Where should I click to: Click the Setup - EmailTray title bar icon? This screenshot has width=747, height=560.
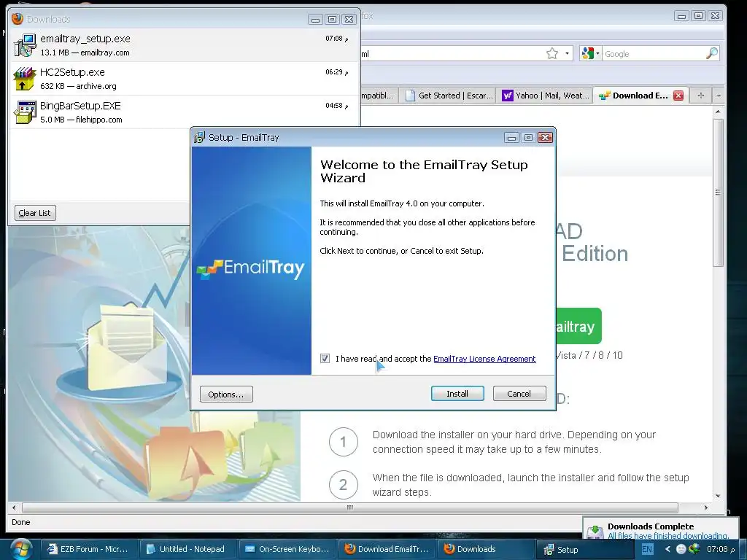click(x=200, y=137)
